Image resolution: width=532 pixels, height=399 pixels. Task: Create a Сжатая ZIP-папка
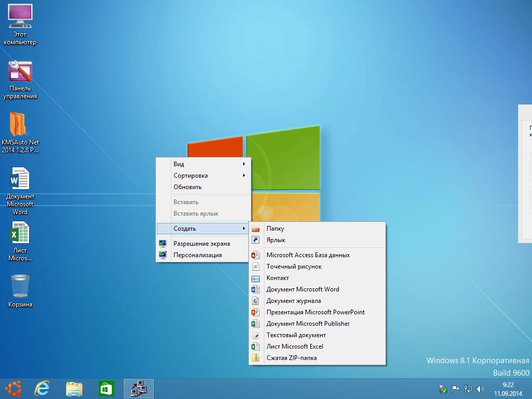317,358
